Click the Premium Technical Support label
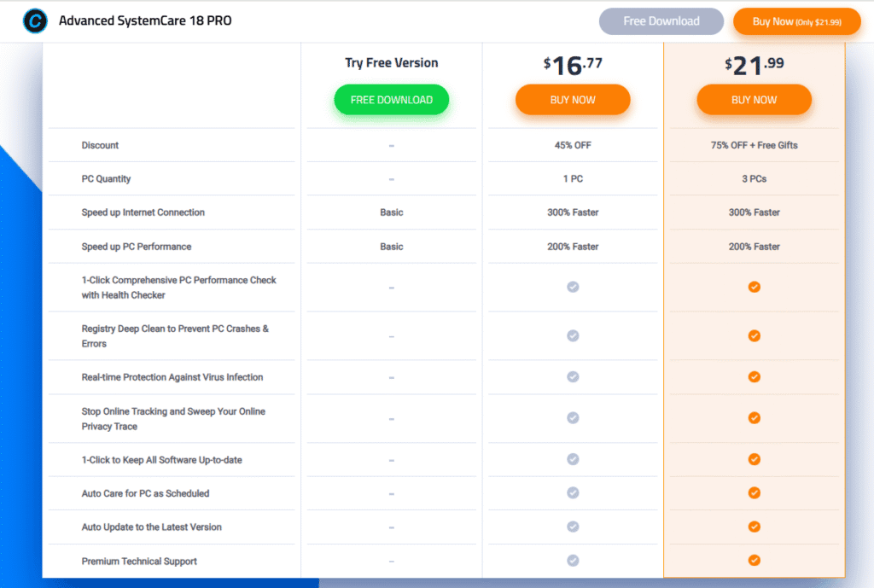Viewport: 874px width, 588px height. 139,562
